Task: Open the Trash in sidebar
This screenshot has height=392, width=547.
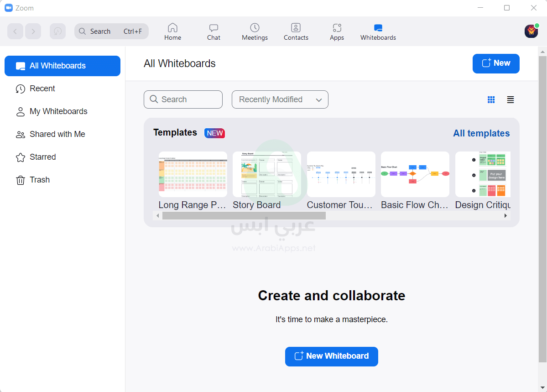Action: 40,180
